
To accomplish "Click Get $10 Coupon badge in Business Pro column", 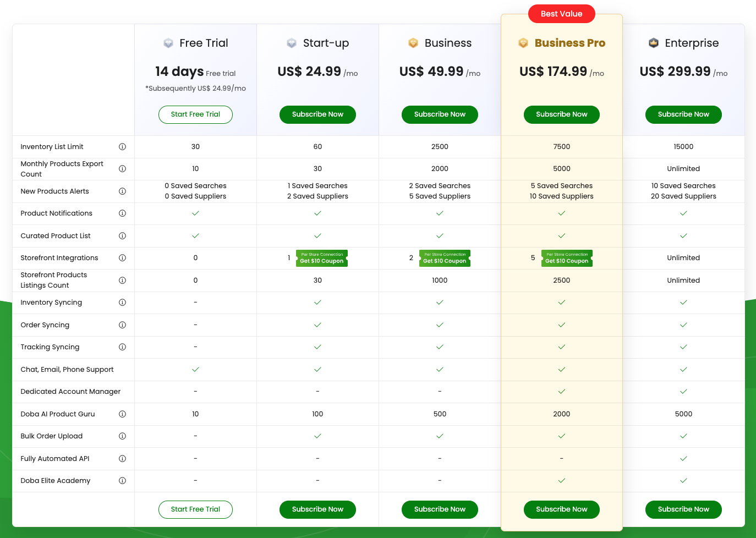I will [x=567, y=259].
